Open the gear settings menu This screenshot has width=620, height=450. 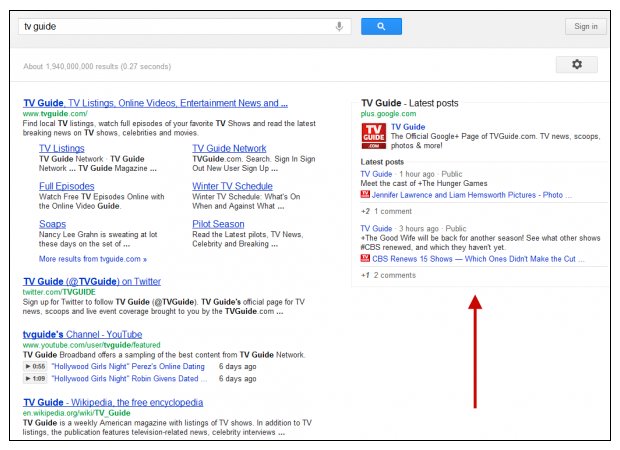577,64
